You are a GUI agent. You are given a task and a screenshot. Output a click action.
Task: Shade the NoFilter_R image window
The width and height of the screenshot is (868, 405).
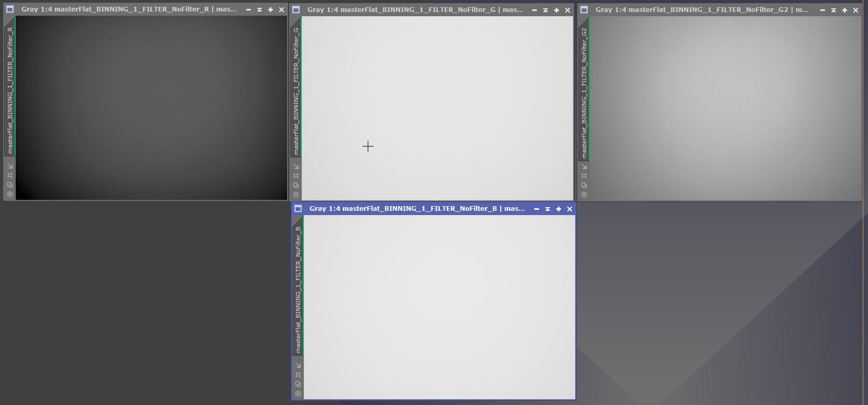pyautogui.click(x=259, y=9)
